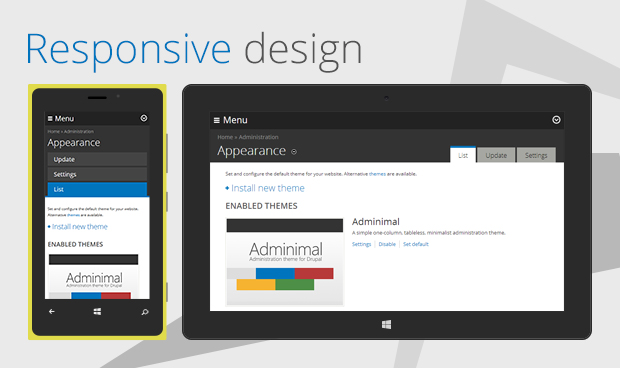620x368 pixels.
Task: Open the themes link in tablet description
Action: [x=377, y=174]
